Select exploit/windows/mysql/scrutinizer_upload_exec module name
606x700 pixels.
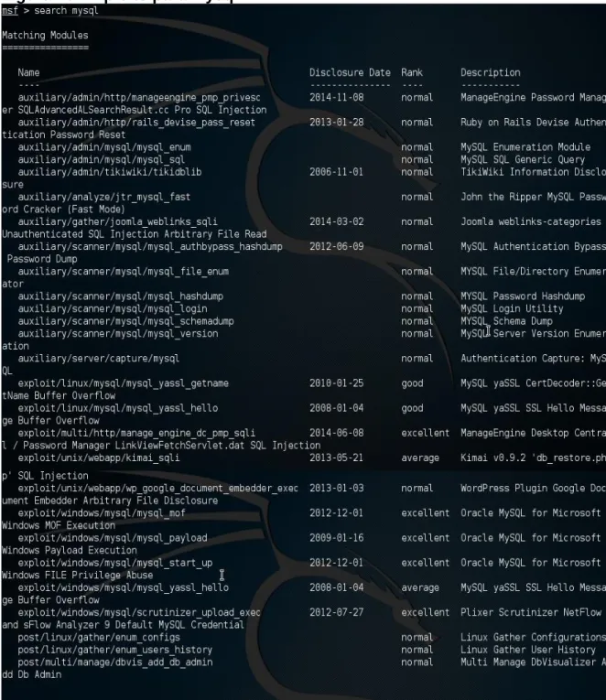tap(139, 613)
